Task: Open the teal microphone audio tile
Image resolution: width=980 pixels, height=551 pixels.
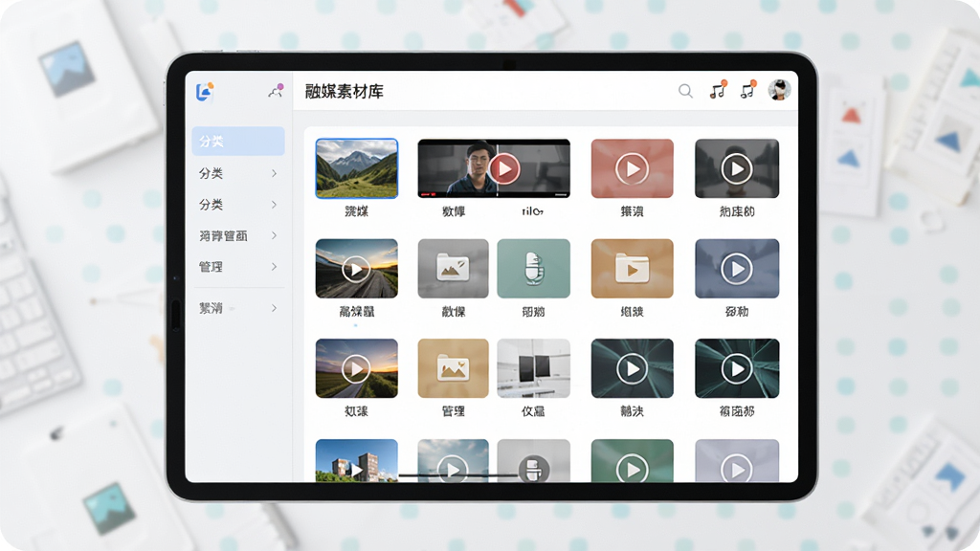Action: pos(534,269)
